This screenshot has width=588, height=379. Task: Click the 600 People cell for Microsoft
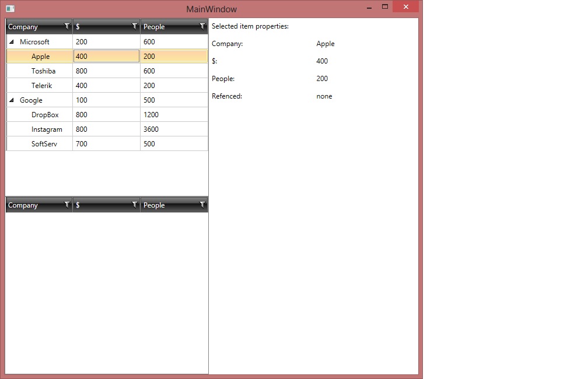tap(174, 41)
